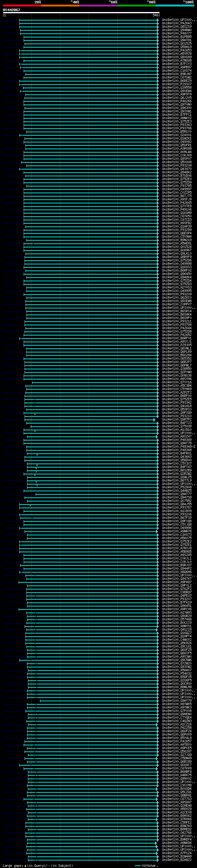Select hit label UniRef100_P42653
Screen dimensions: 197x868
[x=177, y=50]
